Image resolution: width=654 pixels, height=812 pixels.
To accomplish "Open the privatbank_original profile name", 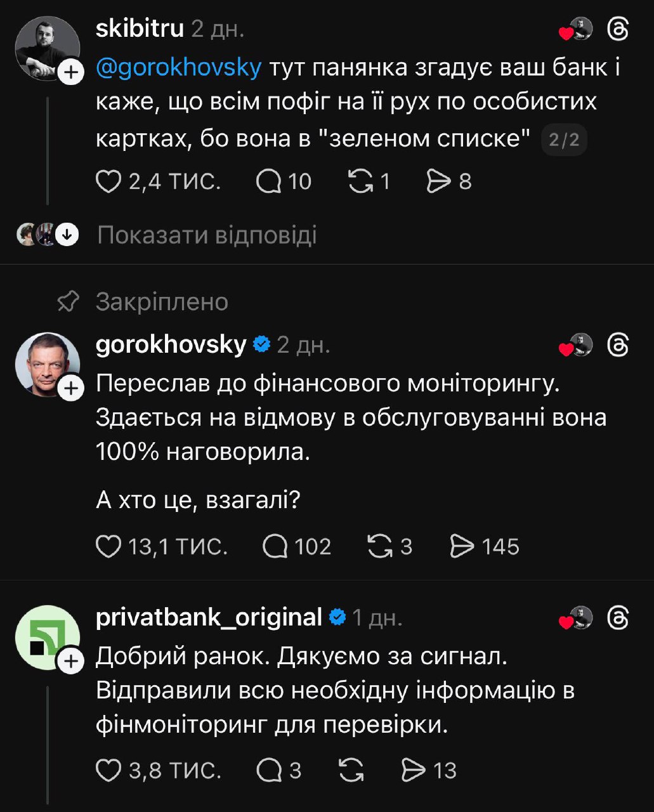I will coord(209,617).
